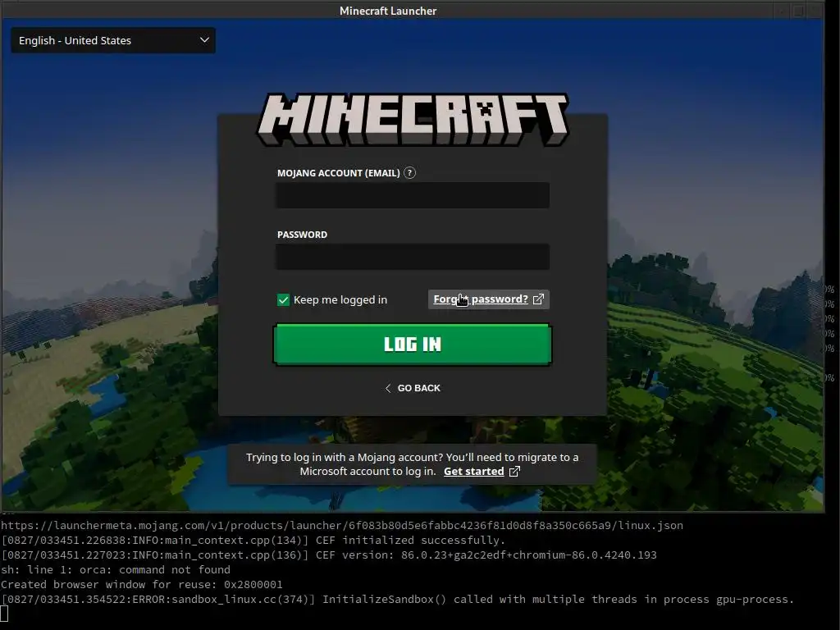Click the terminal line 'orca: command not found'

coord(115,570)
